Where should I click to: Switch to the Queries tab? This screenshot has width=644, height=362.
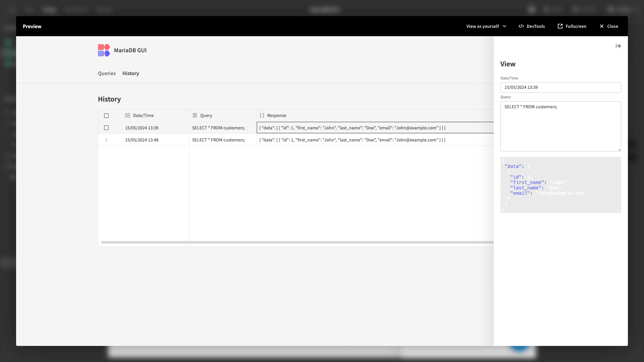coord(107,73)
